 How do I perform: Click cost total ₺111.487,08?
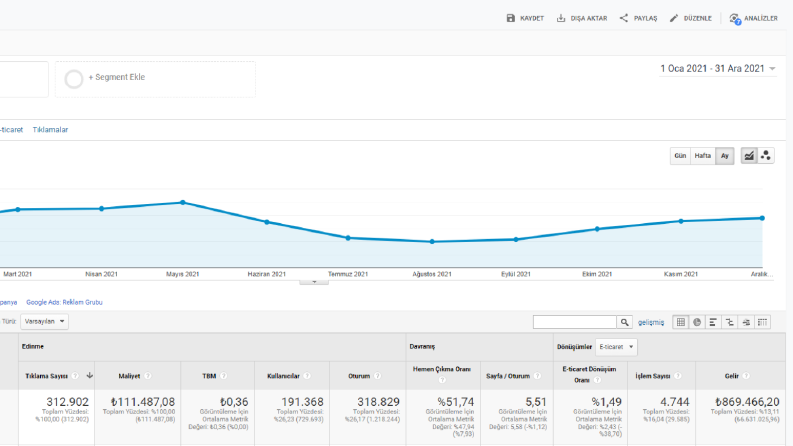click(143, 402)
